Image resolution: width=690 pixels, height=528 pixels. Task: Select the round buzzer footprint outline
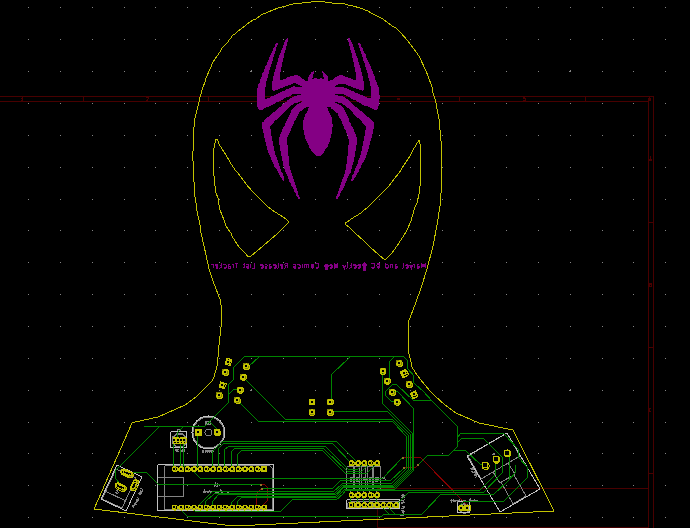coord(208,433)
